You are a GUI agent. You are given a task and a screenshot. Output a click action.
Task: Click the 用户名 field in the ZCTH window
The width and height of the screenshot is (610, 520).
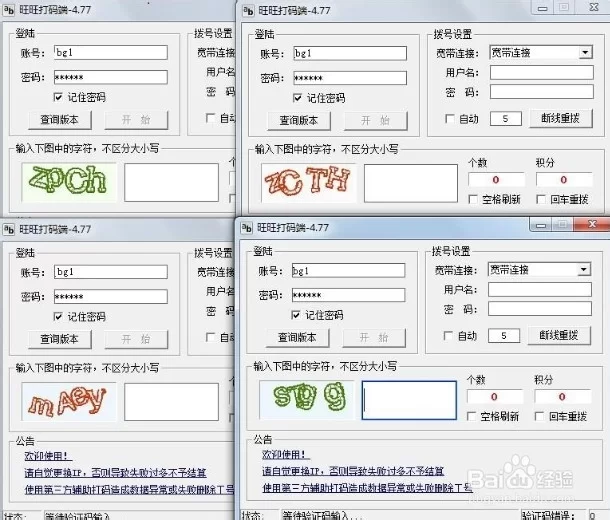click(x=541, y=72)
